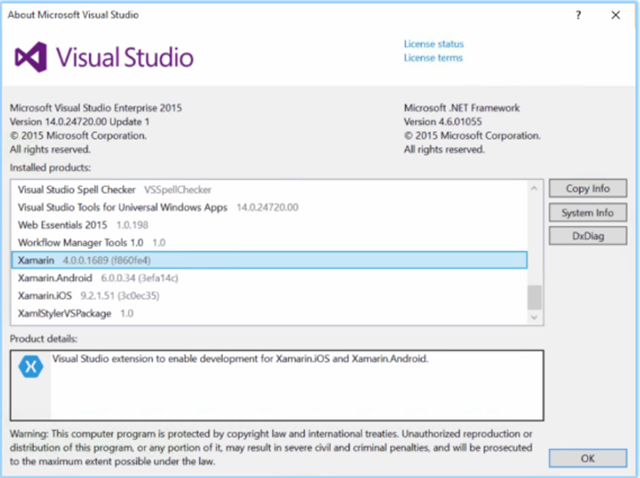
Task: Select Visual Studio Tools for Universal Windows Apps
Action: click(269, 207)
